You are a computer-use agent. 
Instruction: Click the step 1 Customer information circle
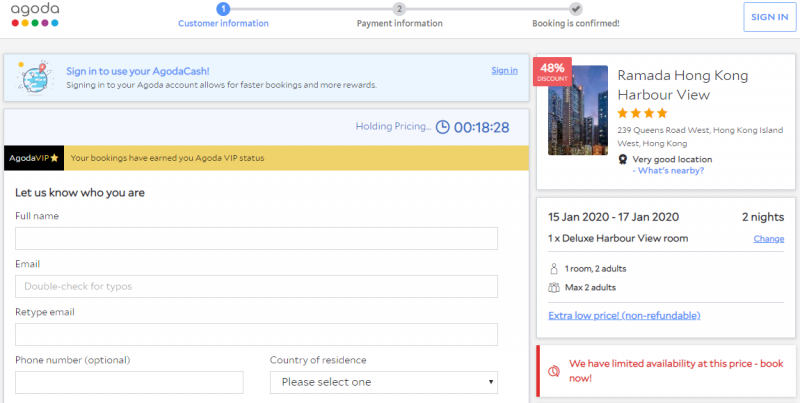[x=223, y=9]
